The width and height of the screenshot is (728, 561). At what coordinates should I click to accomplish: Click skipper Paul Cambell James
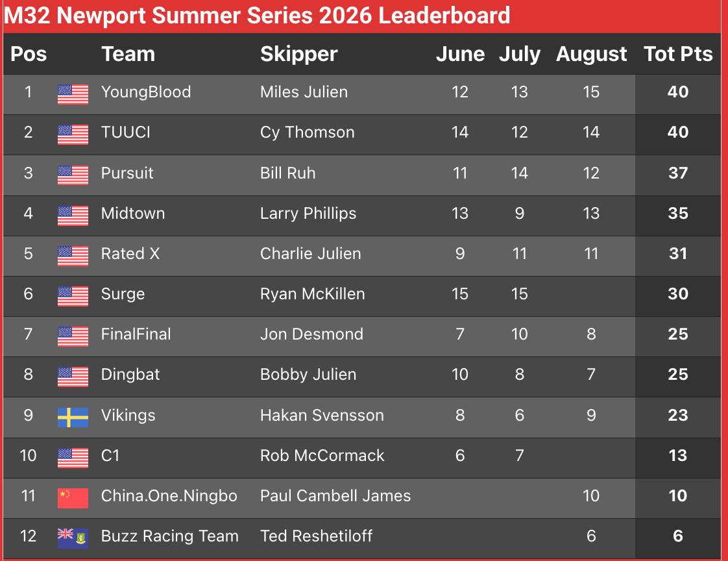click(x=335, y=495)
